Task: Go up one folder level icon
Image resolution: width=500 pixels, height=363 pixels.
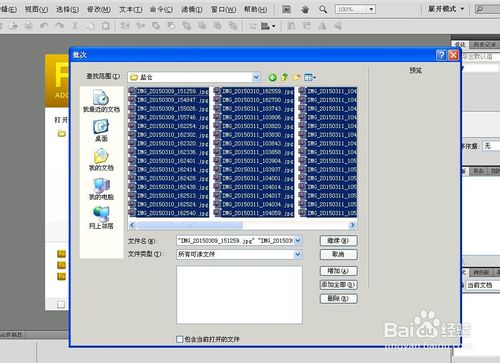Action: click(x=284, y=77)
